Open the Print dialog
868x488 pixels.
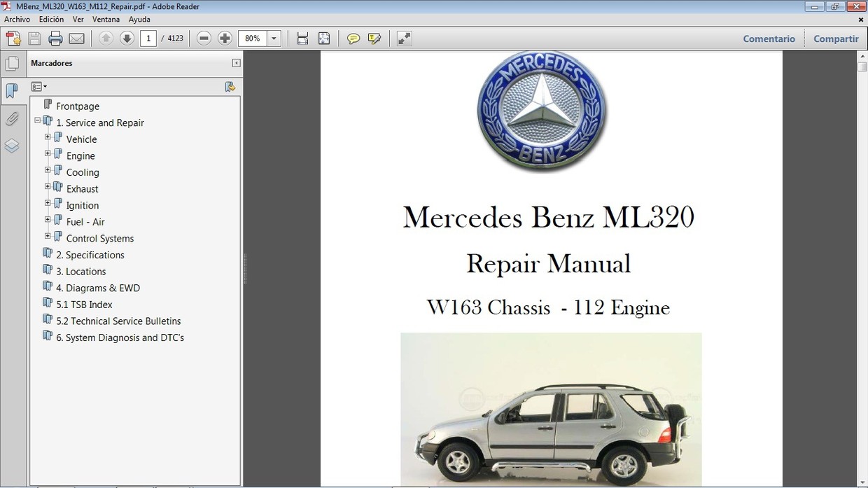[x=55, y=38]
